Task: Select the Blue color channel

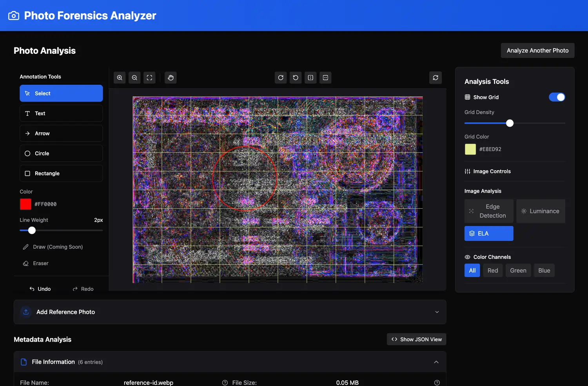Action: 544,271
